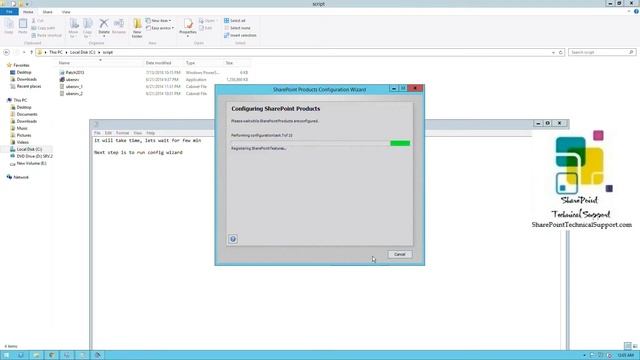Open the File tab in Explorer
The image size is (640, 360).
[9, 12]
